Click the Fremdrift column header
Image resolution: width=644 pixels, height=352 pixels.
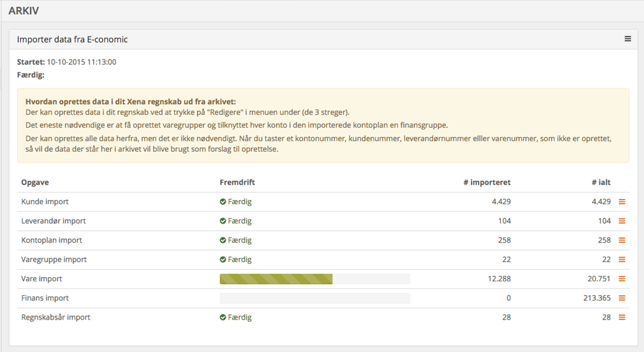point(237,182)
